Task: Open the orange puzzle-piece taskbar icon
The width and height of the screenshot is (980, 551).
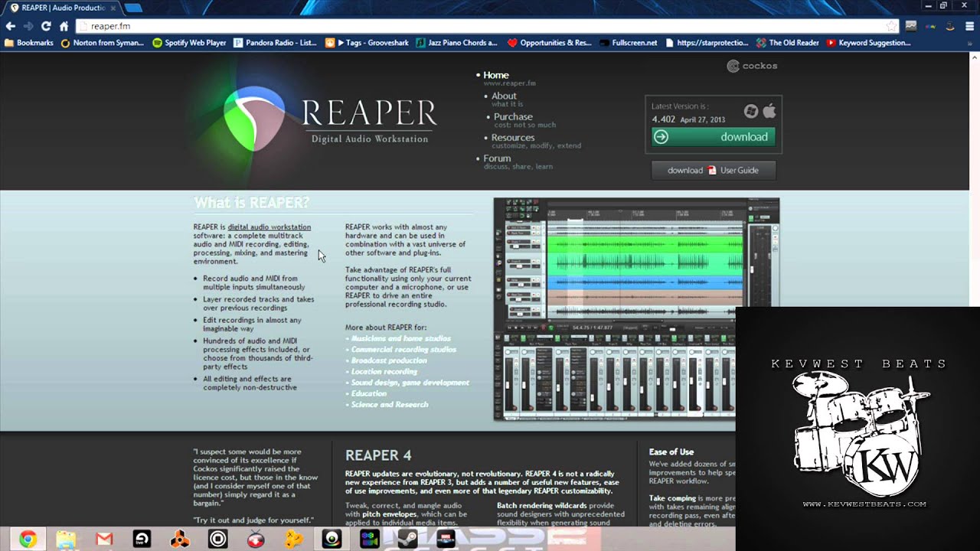Action: [x=293, y=540]
